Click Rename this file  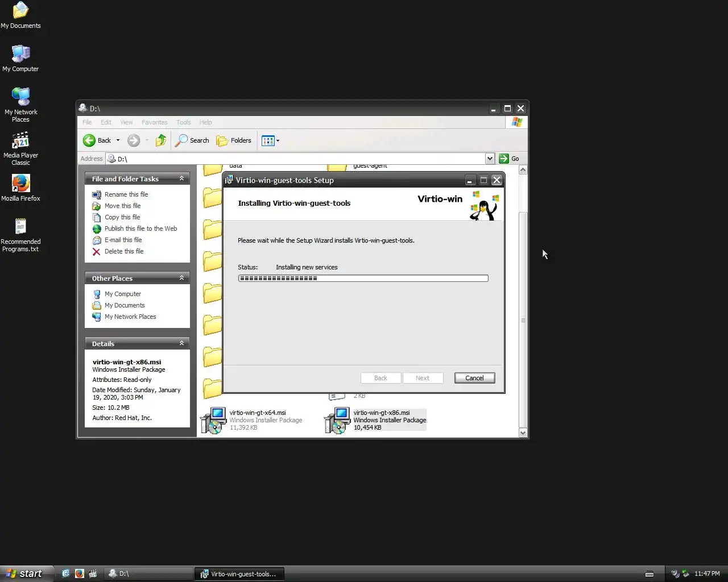click(126, 194)
